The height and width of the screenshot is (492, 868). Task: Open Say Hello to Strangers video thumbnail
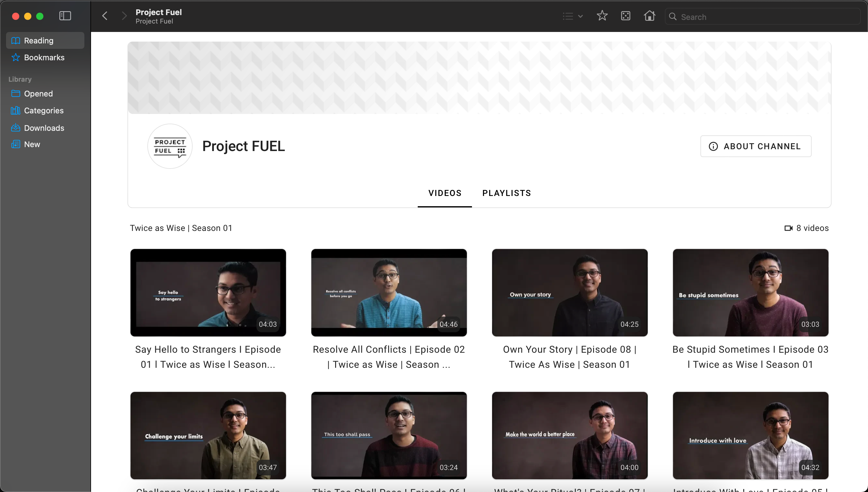[x=208, y=292]
